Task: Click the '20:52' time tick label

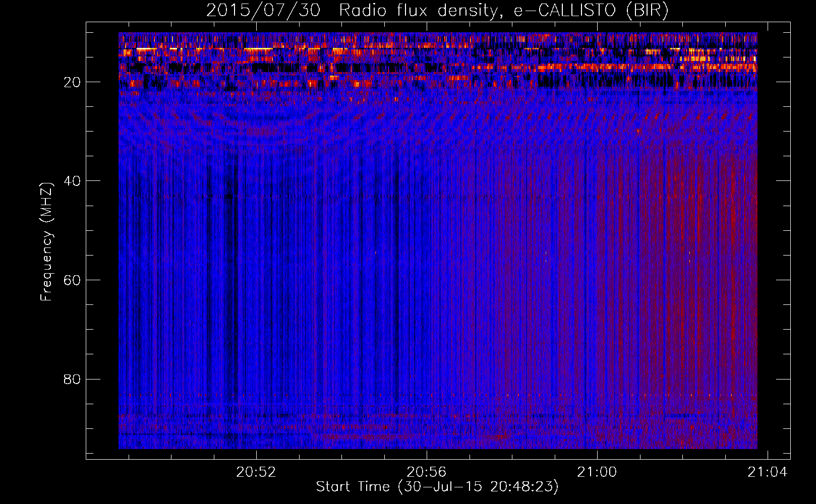Action: pyautogui.click(x=256, y=472)
